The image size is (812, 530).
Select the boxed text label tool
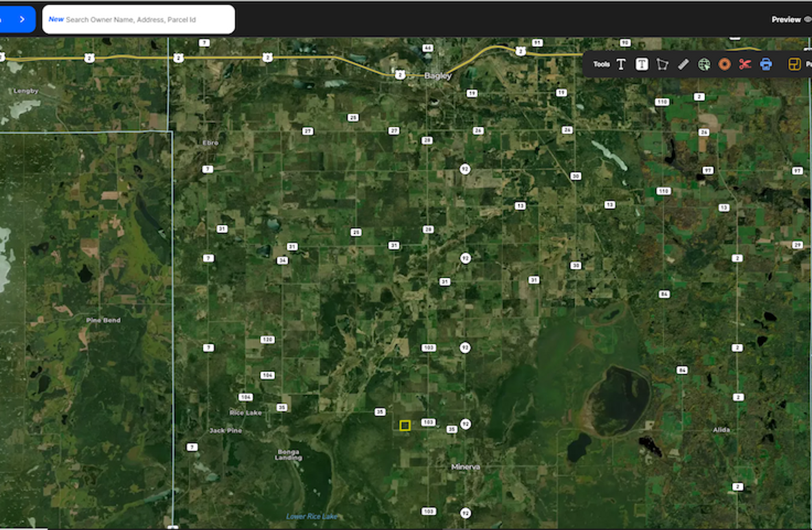[x=642, y=65]
